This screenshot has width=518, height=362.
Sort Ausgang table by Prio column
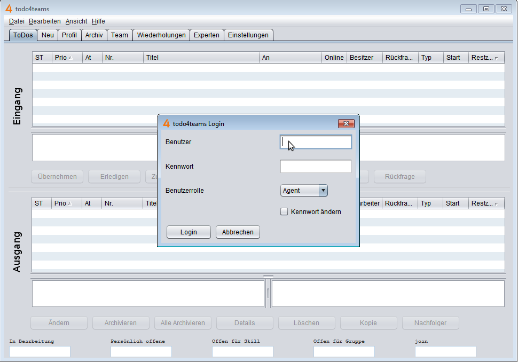tap(66, 203)
